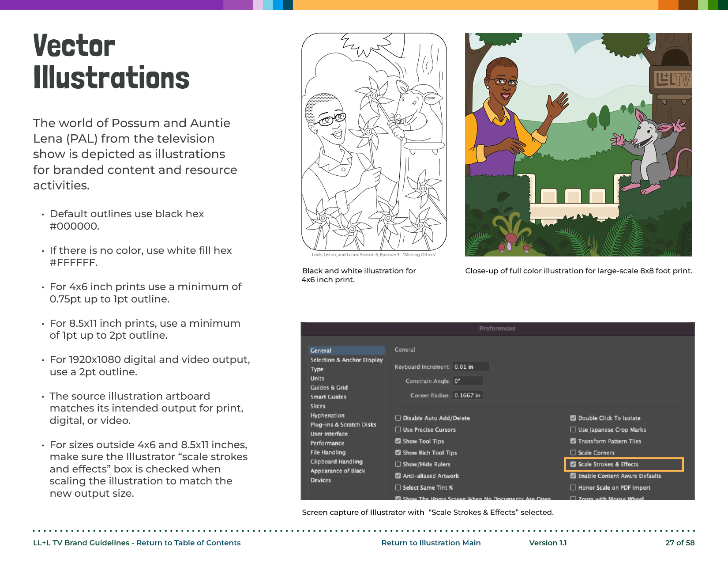Select Appearance of Black entry
The height and width of the screenshot is (563, 728).
point(338,471)
